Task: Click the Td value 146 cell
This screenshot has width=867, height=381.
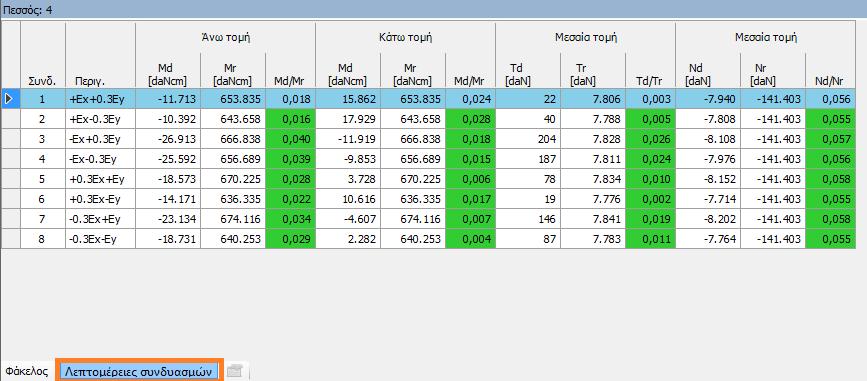Action: pos(527,218)
